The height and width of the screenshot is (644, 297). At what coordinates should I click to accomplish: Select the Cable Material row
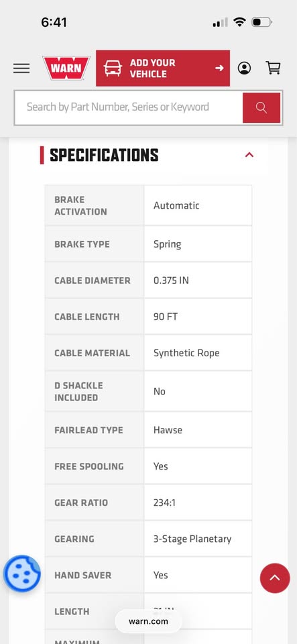coord(148,353)
